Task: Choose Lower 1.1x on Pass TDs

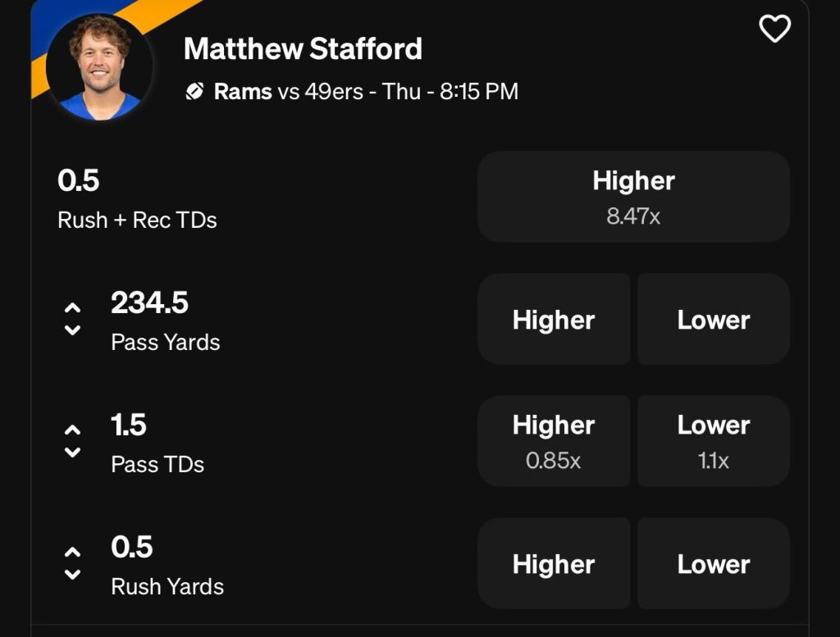Action: click(x=713, y=441)
